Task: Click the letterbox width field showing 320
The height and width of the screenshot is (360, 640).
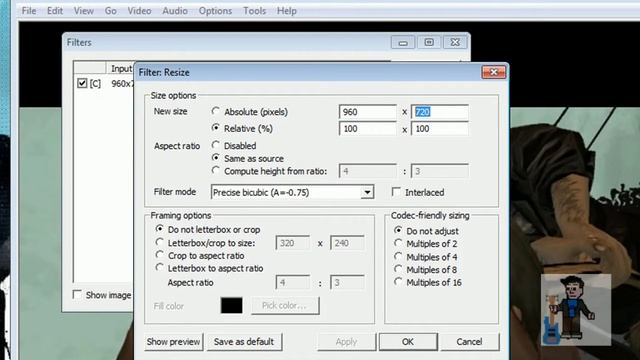Action: point(293,243)
